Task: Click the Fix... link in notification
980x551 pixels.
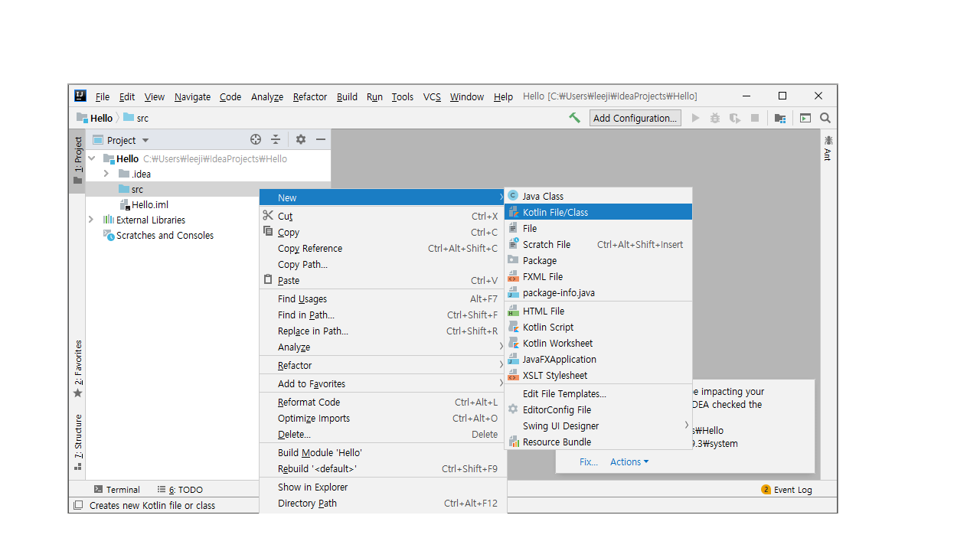Action: click(x=588, y=461)
